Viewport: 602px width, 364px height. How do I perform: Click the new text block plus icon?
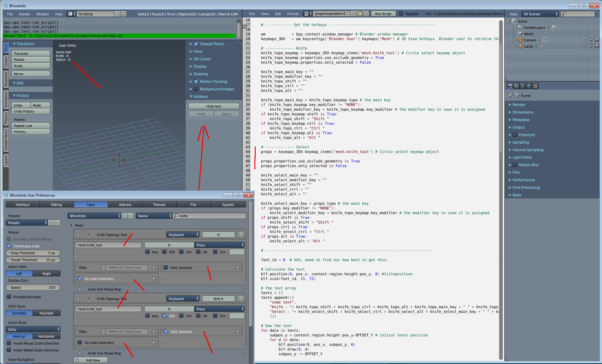(354, 14)
